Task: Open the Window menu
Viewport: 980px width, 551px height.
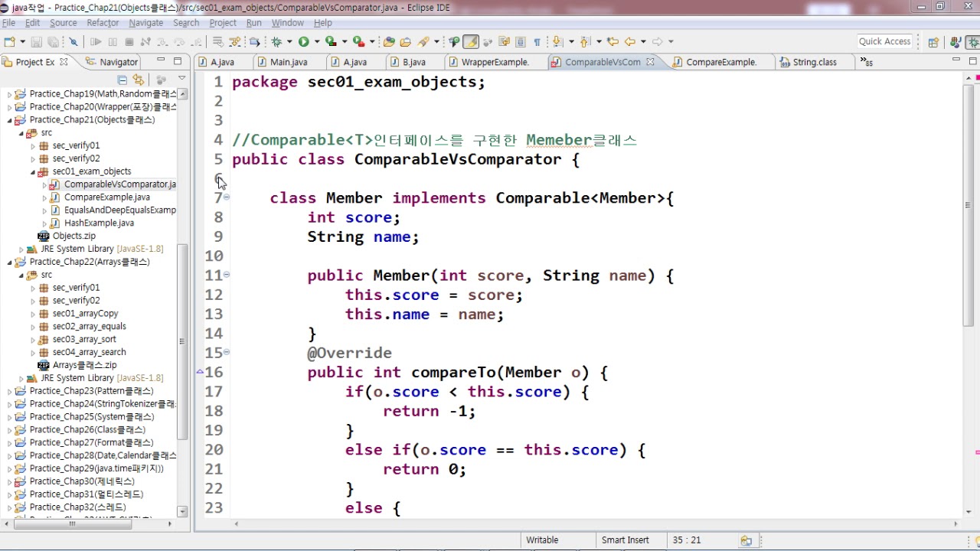Action: 288,23
